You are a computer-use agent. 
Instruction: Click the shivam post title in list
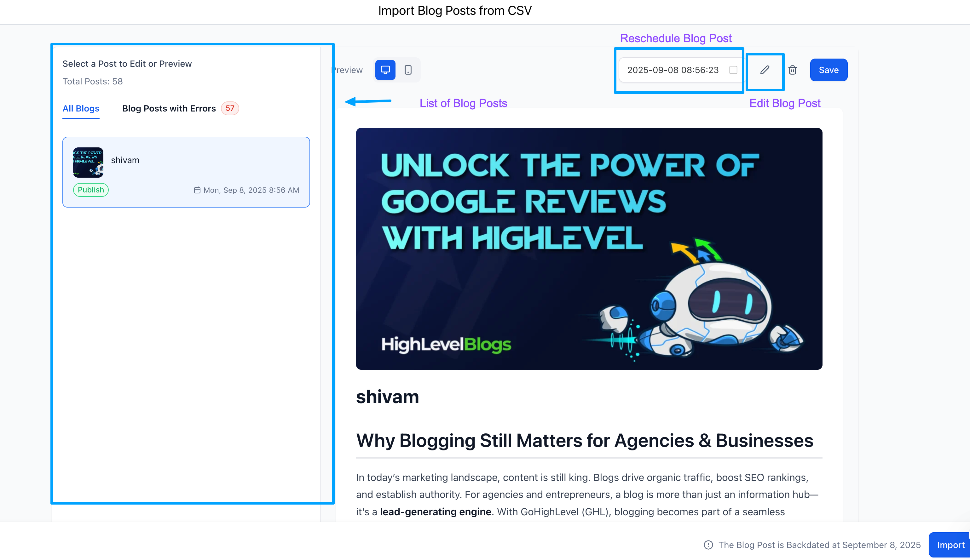point(125,160)
